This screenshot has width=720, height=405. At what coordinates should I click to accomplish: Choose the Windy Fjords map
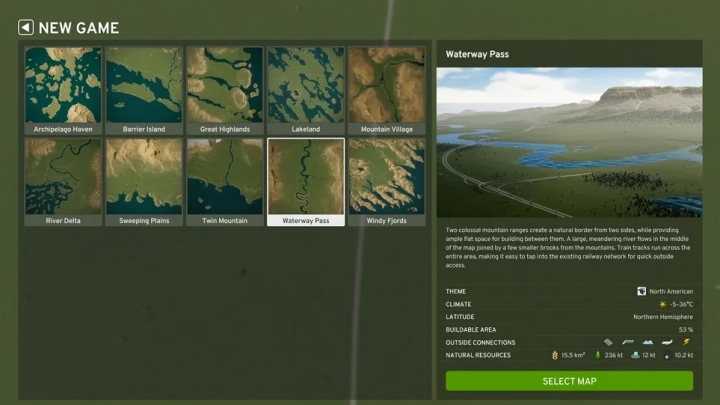(x=387, y=182)
